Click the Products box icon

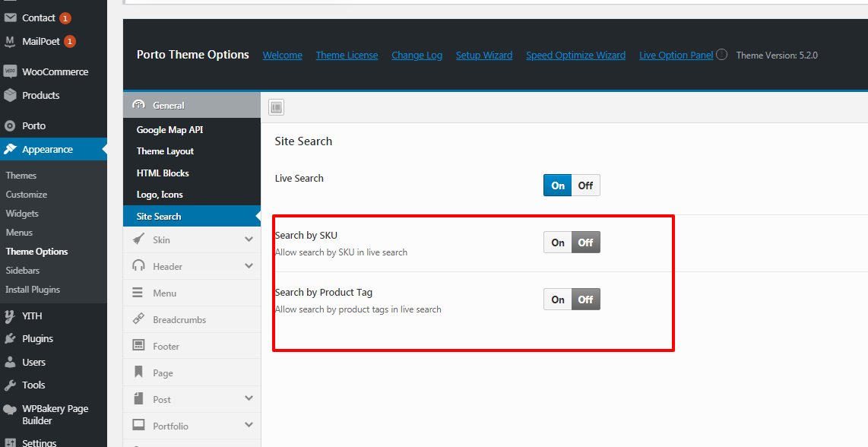coord(10,95)
